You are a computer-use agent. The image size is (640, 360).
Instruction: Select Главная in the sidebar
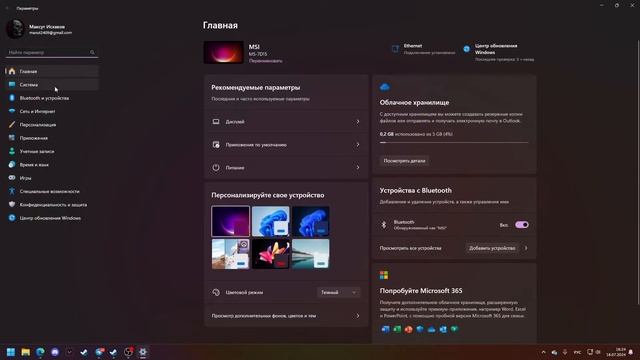(52, 71)
